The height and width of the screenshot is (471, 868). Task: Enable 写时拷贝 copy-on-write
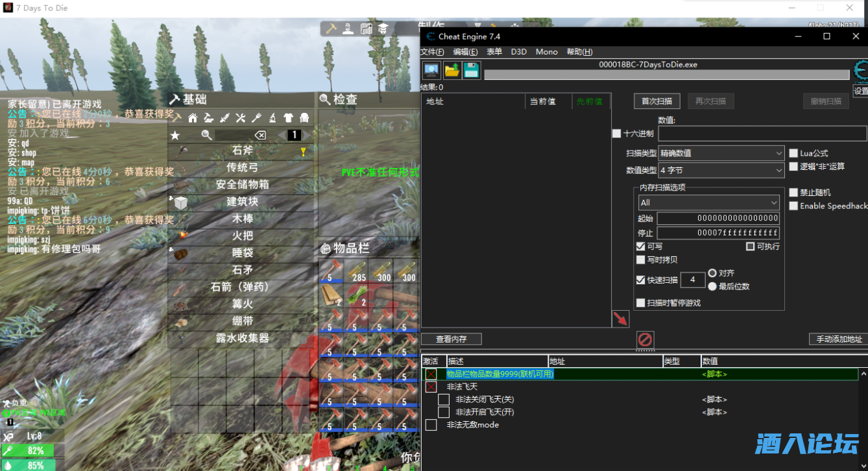coord(641,260)
